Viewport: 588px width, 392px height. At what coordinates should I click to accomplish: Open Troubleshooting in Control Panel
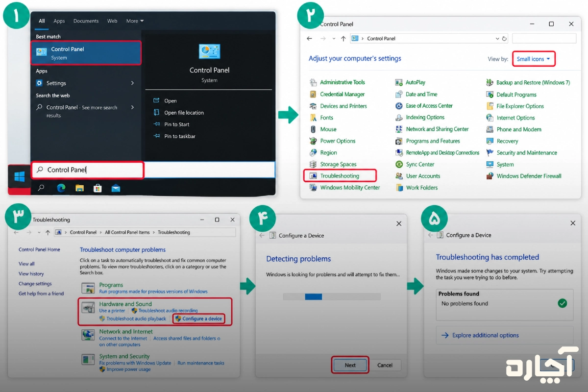pyautogui.click(x=340, y=175)
